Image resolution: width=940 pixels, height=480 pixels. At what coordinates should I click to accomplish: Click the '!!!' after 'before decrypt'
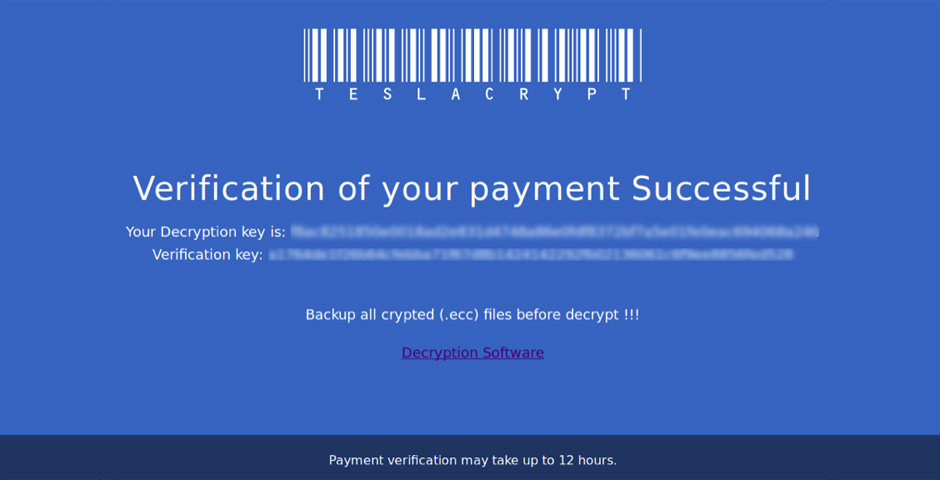631,315
